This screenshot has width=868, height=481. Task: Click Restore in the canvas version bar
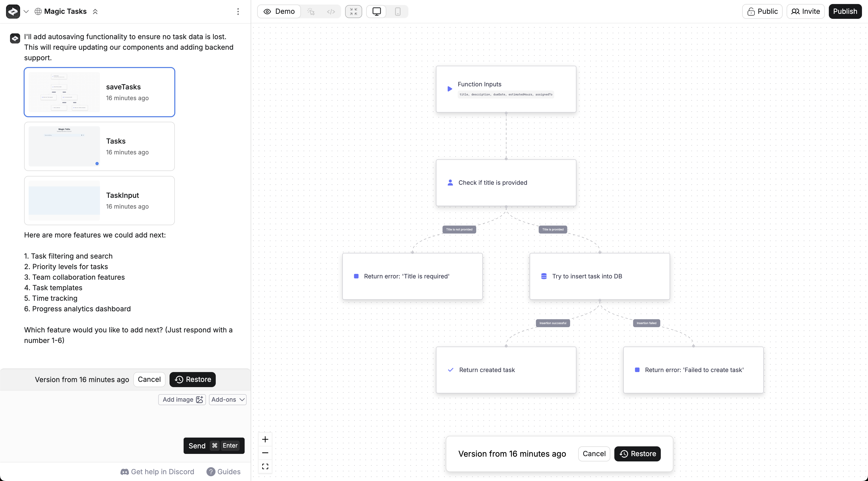point(637,454)
